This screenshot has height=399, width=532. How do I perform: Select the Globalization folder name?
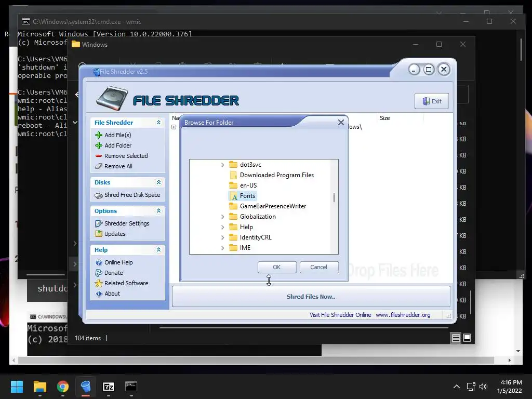[x=258, y=217]
